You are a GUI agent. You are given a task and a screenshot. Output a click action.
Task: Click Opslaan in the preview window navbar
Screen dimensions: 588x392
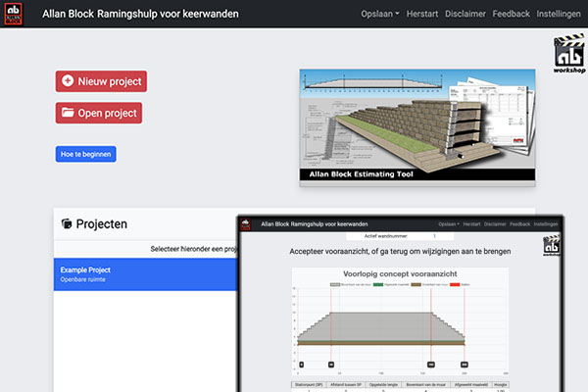click(449, 224)
